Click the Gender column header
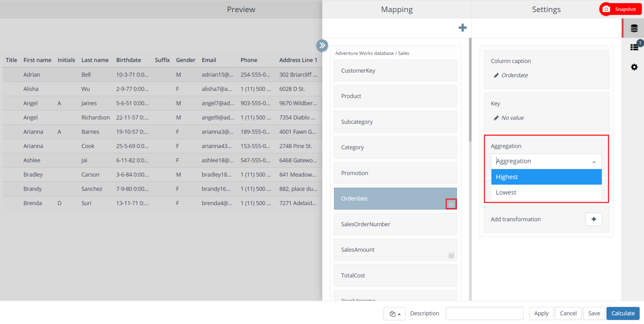644x324 pixels. pos(186,60)
